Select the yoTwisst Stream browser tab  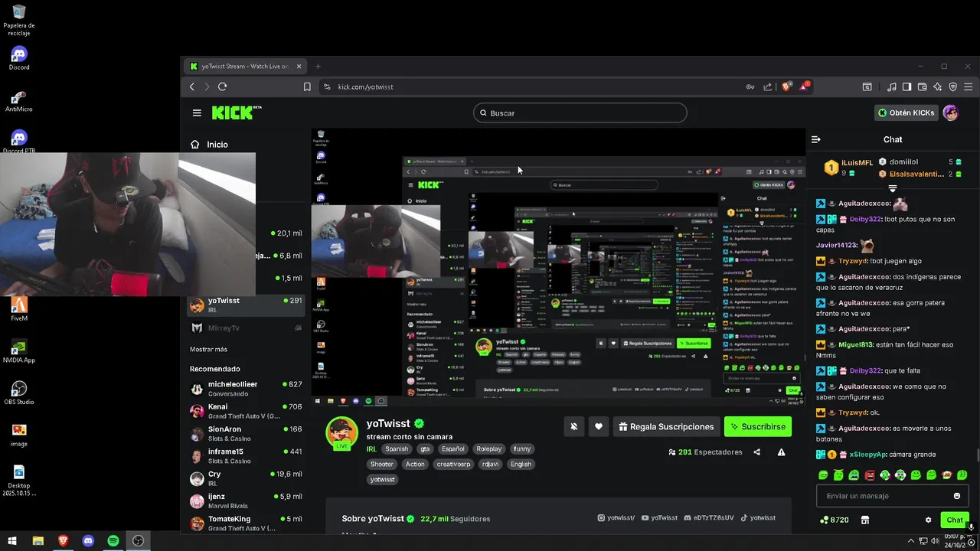click(245, 66)
